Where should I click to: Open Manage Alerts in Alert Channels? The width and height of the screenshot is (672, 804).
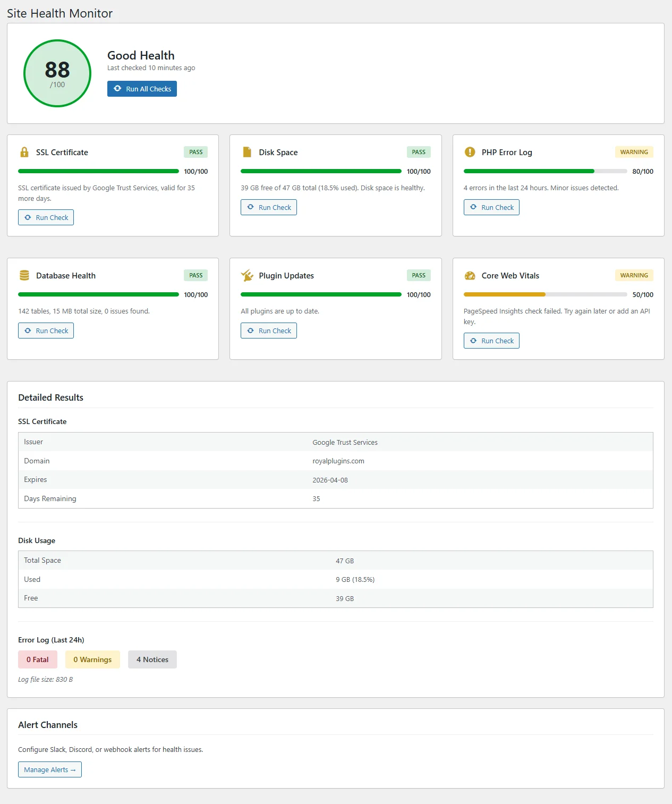[x=49, y=769]
